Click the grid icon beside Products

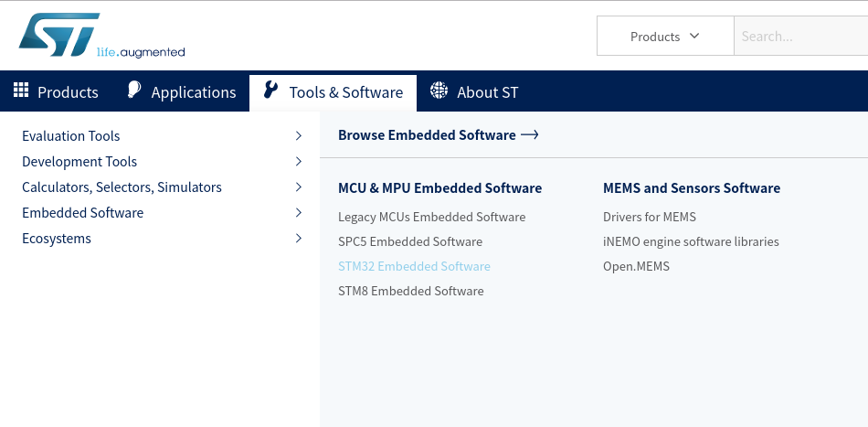[21, 90]
